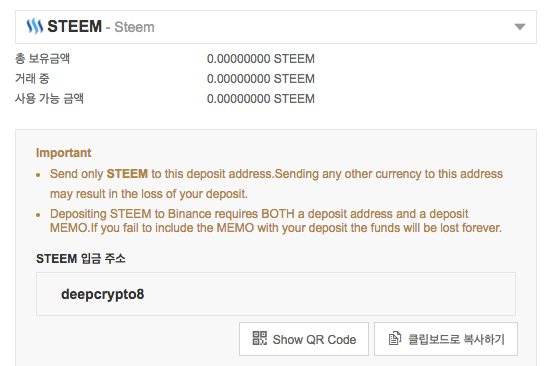Click the warning about sending other currency
The width and height of the screenshot is (552, 366).
[276, 184]
